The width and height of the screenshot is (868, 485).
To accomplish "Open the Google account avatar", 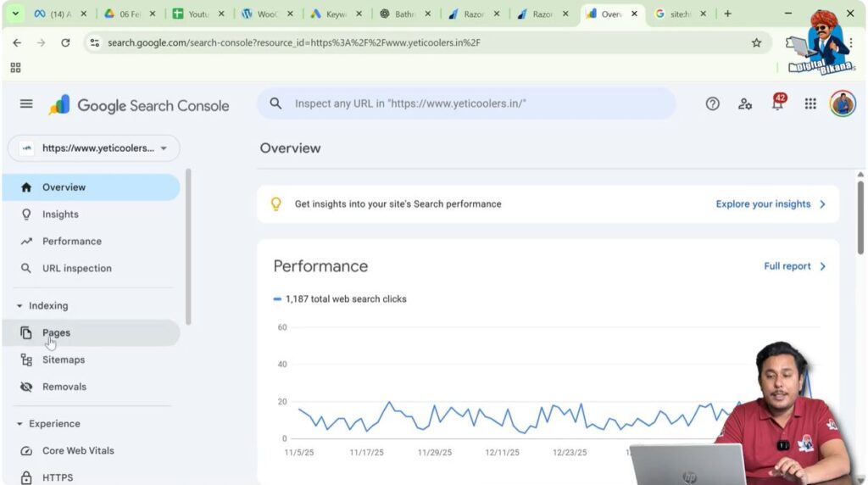I will pos(843,103).
